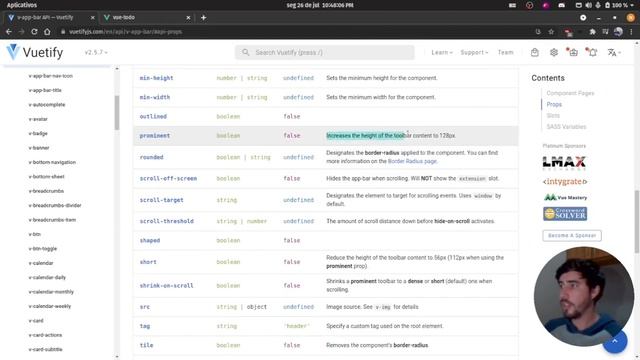Open v-calendar-daily in sidebar
Viewport: 640px width, 360px height.
tap(47, 278)
